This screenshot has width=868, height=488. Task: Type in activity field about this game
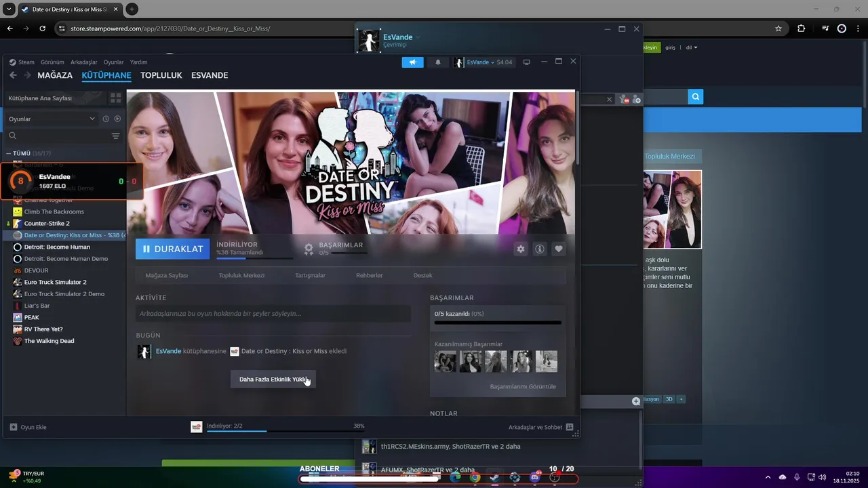[273, 313]
